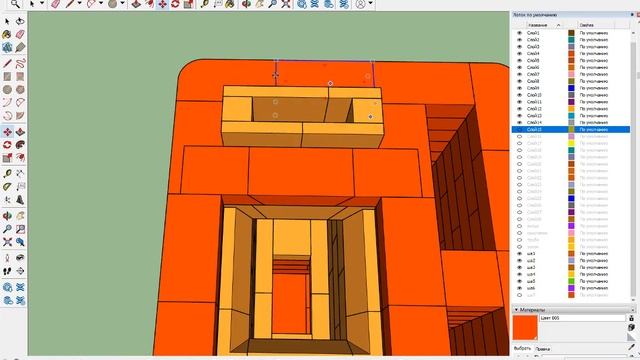Click dash style cell of layer Слой6
This screenshot has height=360, width=640.
594,67
